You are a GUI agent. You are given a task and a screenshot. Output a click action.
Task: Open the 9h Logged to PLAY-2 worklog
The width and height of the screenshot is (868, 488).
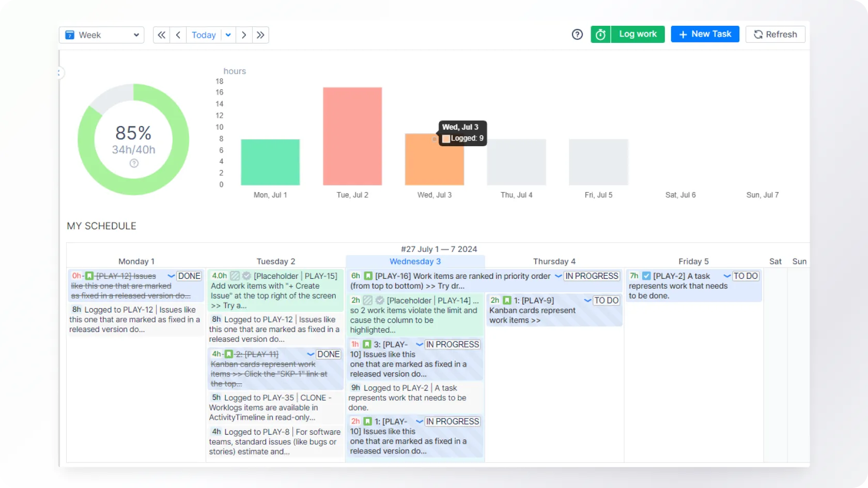coord(414,398)
